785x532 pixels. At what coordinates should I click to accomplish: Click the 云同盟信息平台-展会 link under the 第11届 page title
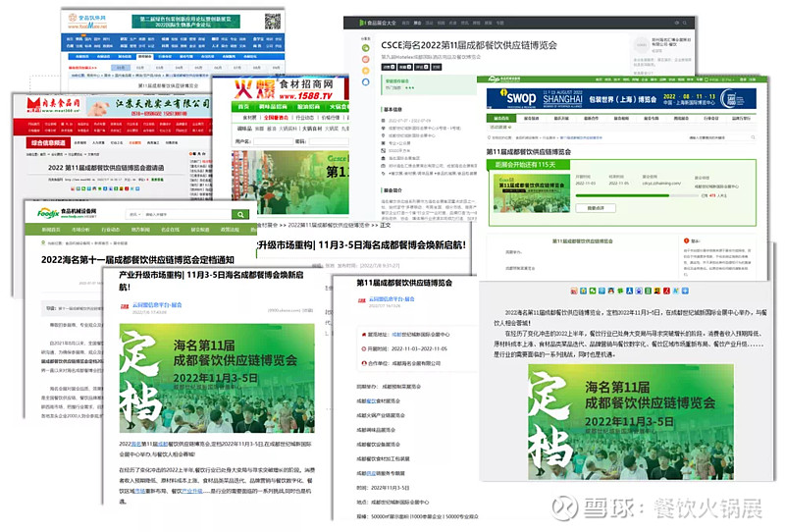pos(392,299)
